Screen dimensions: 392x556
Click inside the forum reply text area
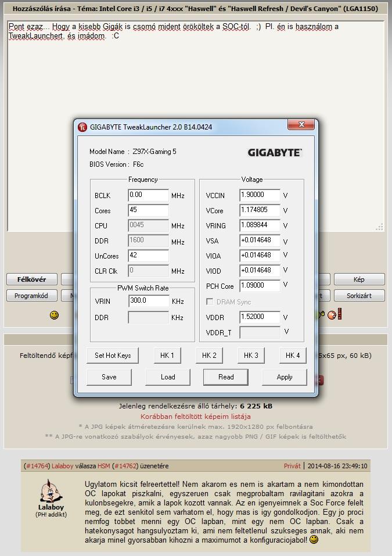196,126
